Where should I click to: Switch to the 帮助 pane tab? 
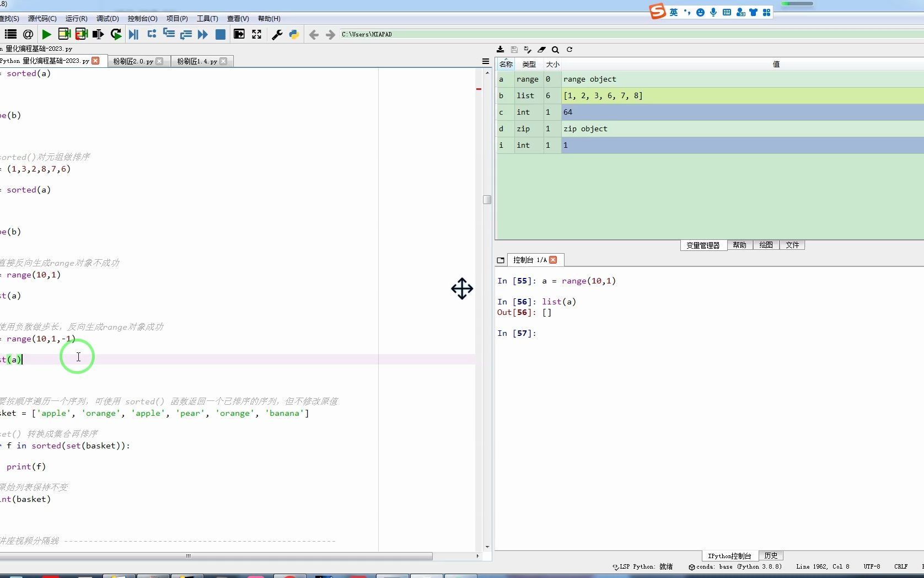click(739, 245)
